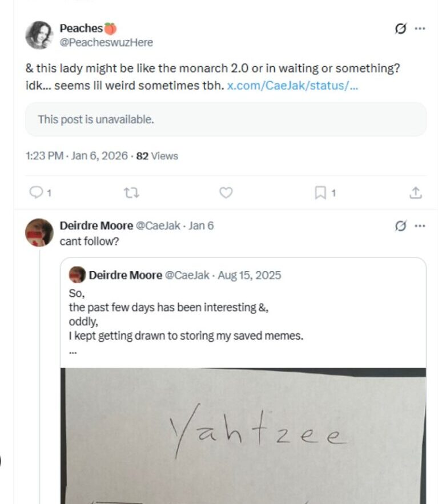Open the x.com/CaeJak/status link

[292, 86]
